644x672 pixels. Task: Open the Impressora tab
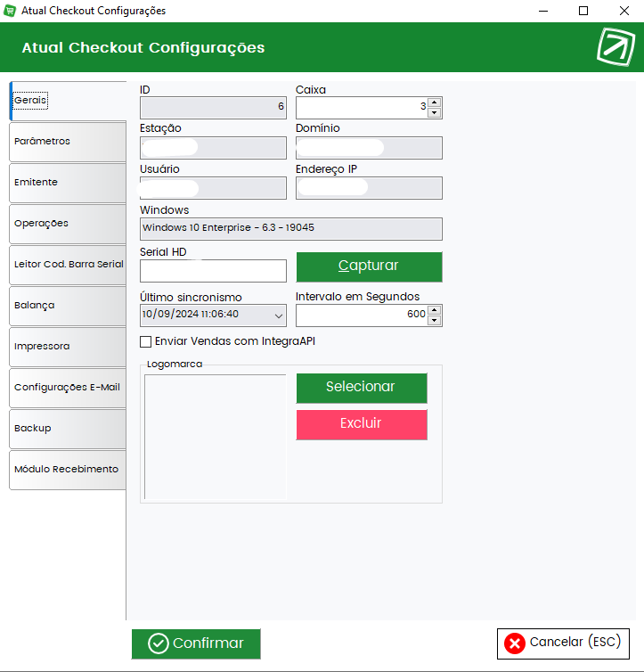coord(68,347)
